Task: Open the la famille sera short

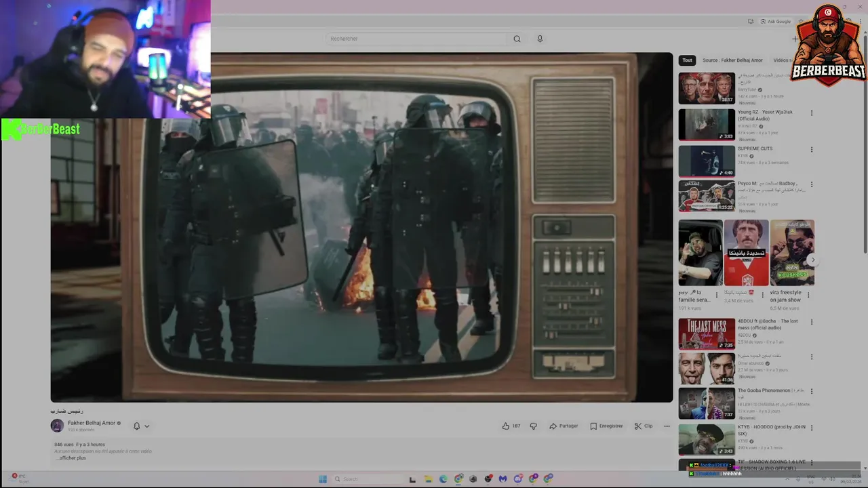Action: (x=701, y=252)
